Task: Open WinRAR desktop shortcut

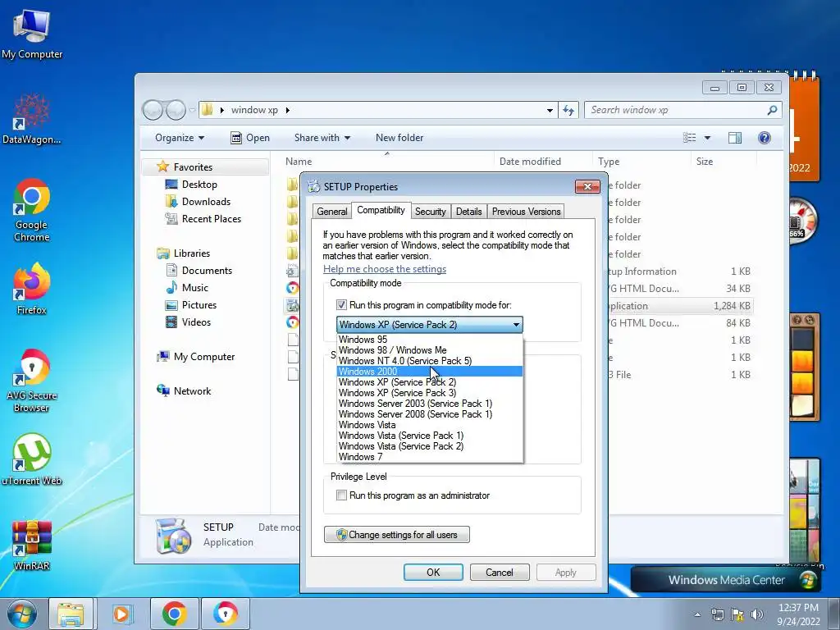Action: click(32, 545)
